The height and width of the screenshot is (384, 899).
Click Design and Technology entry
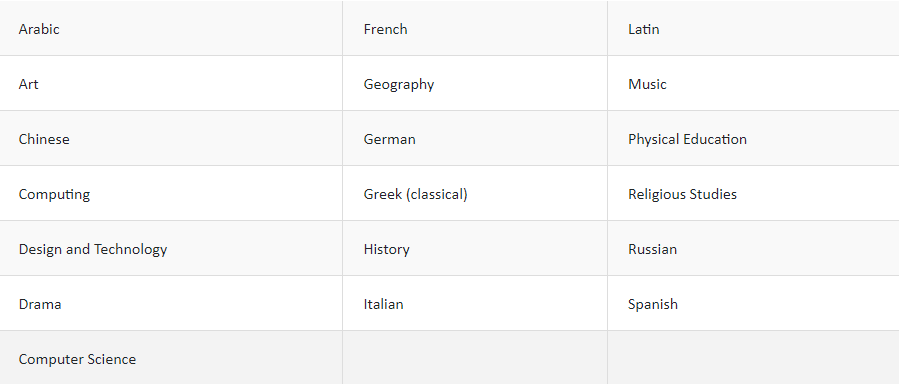click(x=171, y=248)
